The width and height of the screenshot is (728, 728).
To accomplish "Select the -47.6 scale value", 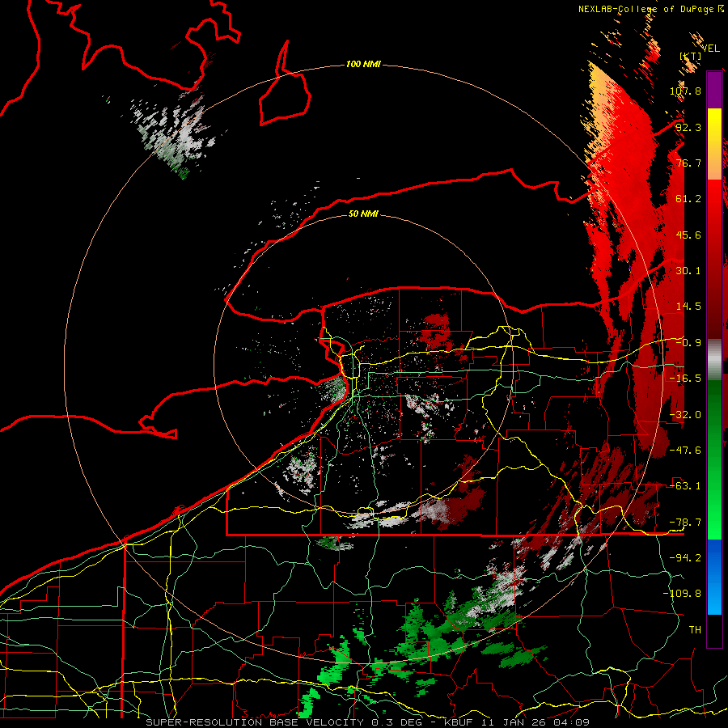I will [685, 451].
